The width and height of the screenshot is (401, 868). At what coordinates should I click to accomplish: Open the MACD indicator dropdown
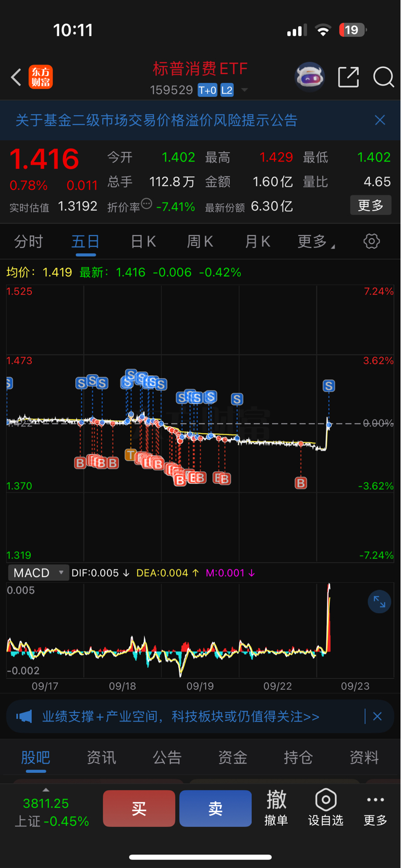[x=39, y=572]
